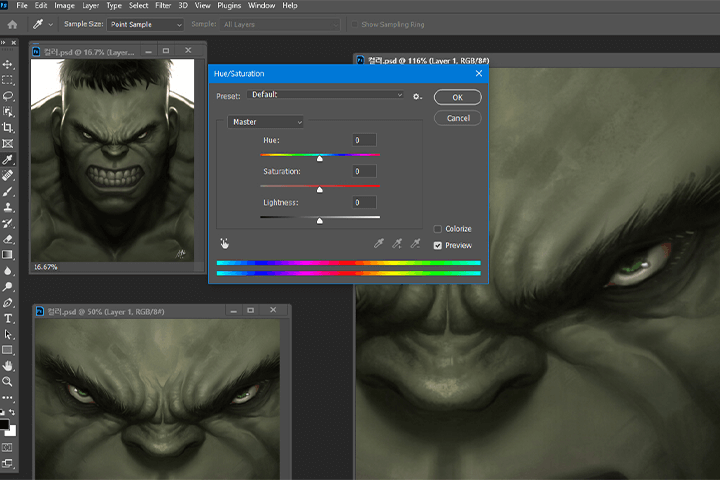The height and width of the screenshot is (480, 720).
Task: Select the Lasso tool
Action: tap(8, 96)
